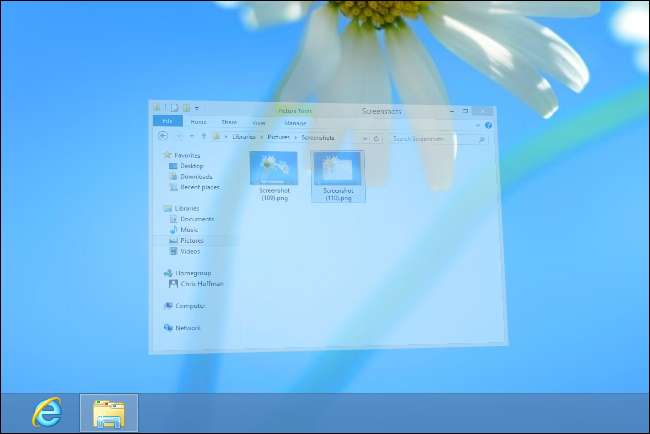The width and height of the screenshot is (650, 434).
Task: Click the Network icon
Action: 168,327
